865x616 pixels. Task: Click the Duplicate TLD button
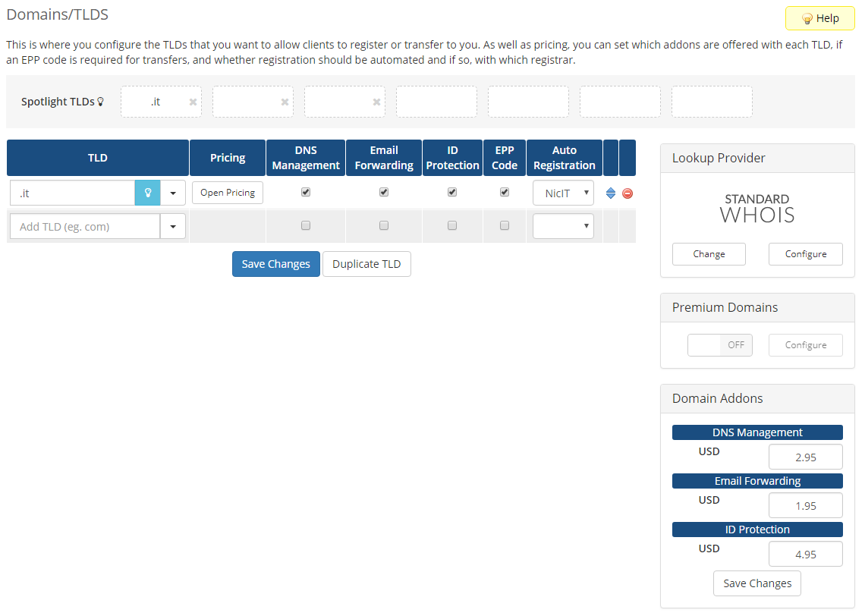coord(366,264)
